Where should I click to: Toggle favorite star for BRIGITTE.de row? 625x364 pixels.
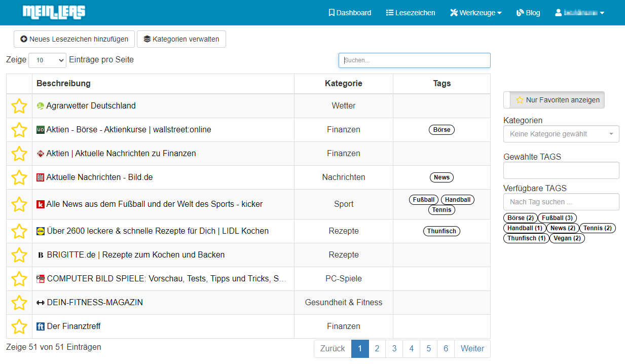click(x=19, y=255)
